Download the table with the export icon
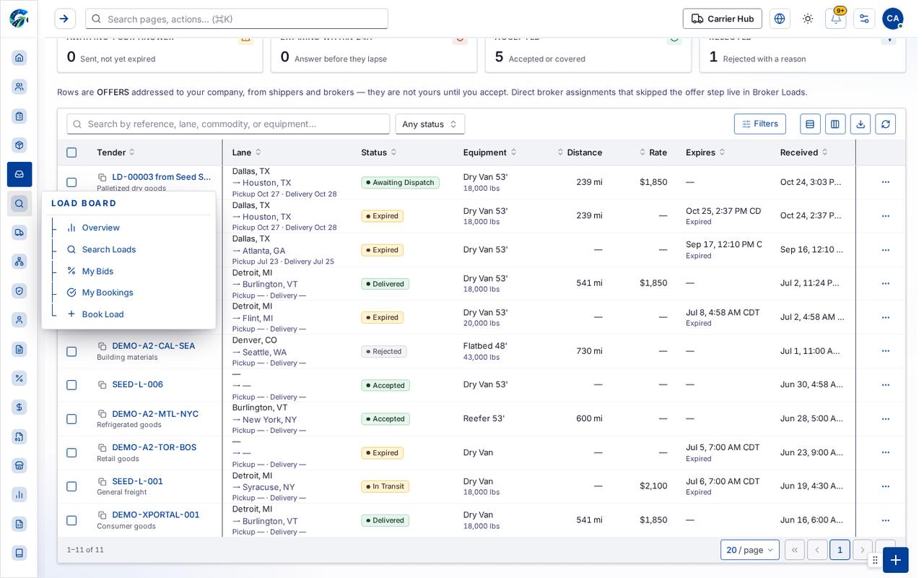The height and width of the screenshot is (578, 924). [860, 124]
